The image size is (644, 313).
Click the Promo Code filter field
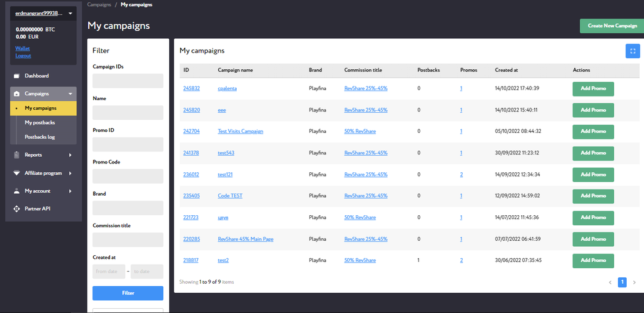click(x=128, y=176)
